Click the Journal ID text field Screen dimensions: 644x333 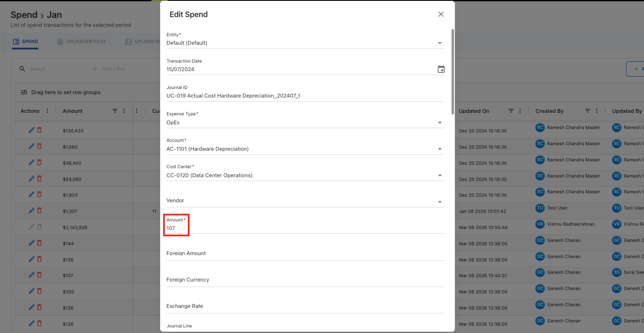298,96
